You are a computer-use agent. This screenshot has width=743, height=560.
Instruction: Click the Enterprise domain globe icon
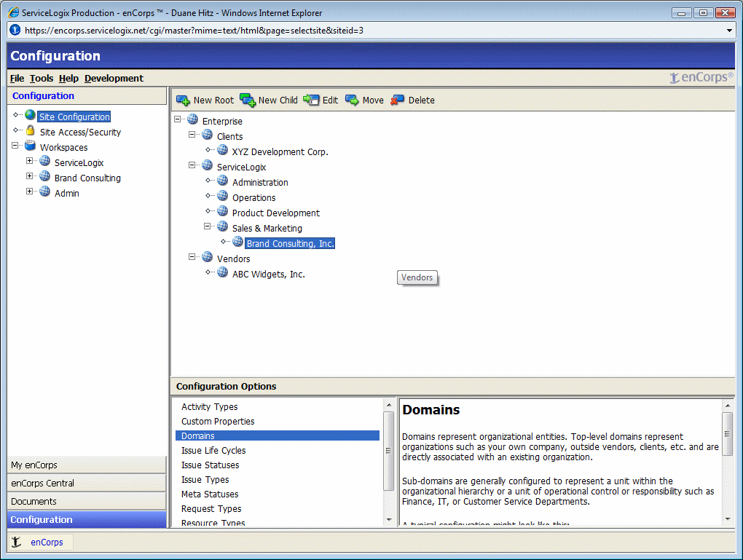point(193,119)
